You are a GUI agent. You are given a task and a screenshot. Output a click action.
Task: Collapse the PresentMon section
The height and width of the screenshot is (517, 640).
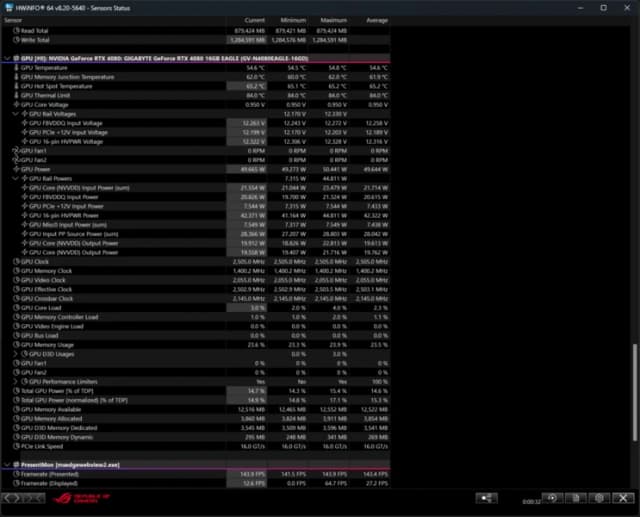[7, 464]
